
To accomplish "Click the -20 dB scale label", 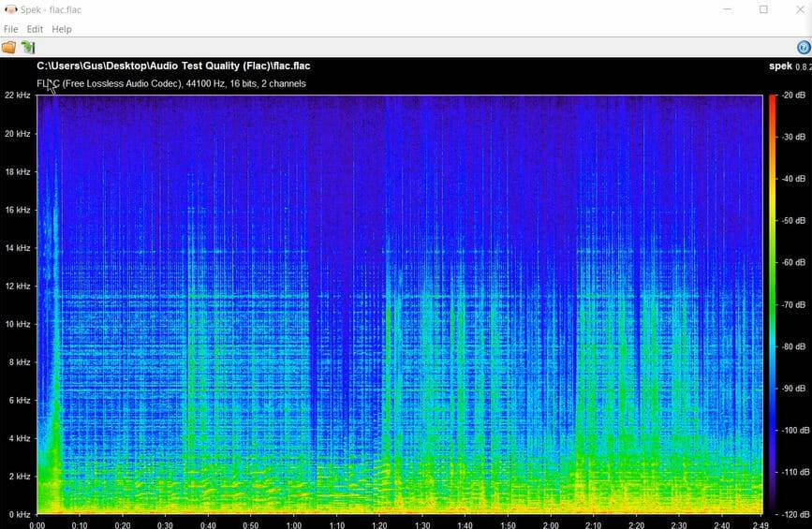I will [792, 96].
